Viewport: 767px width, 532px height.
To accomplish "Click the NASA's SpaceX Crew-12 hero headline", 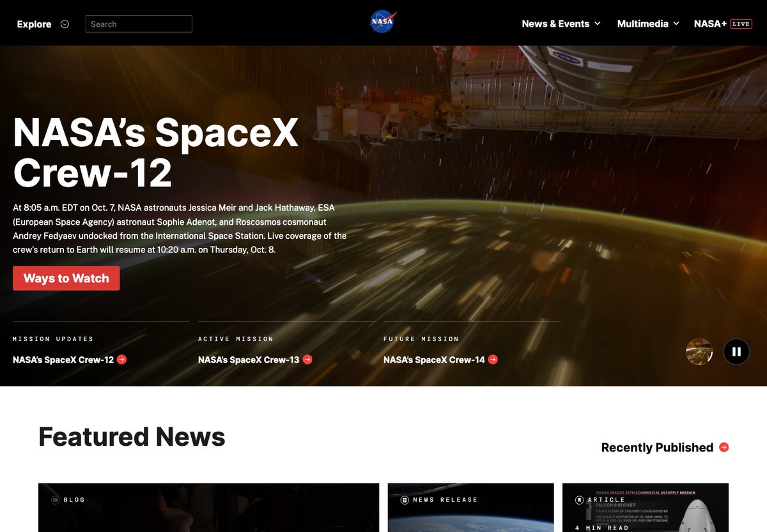I will point(156,152).
